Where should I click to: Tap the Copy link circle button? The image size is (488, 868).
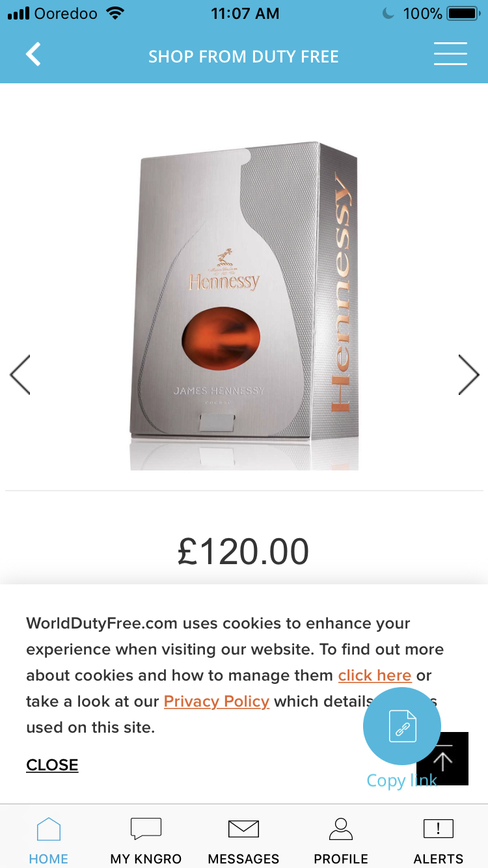[402, 726]
